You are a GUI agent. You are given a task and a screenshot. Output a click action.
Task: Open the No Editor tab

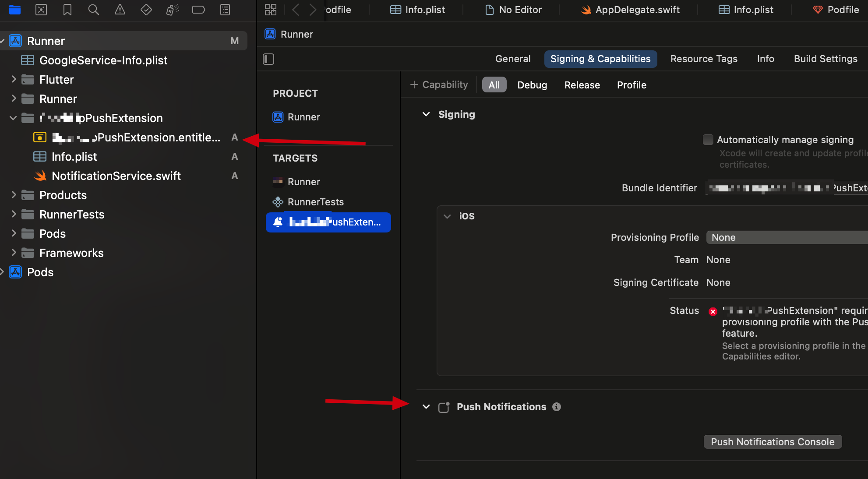point(513,10)
